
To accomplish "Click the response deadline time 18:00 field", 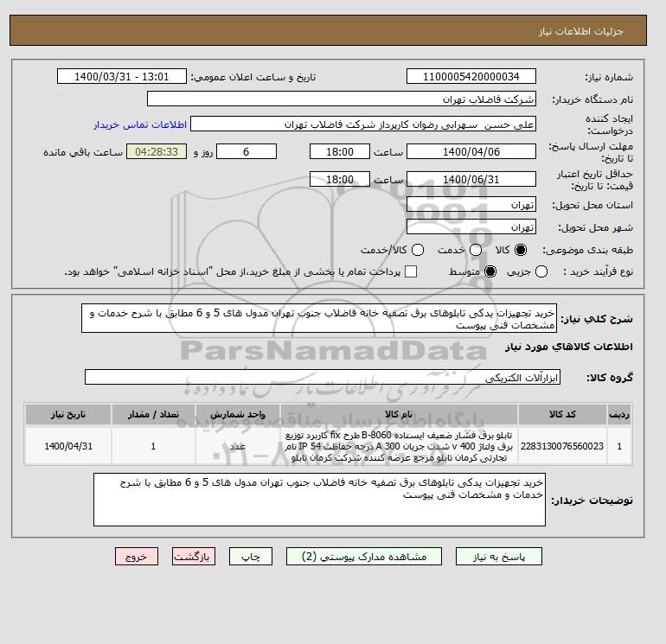I will pos(340,151).
